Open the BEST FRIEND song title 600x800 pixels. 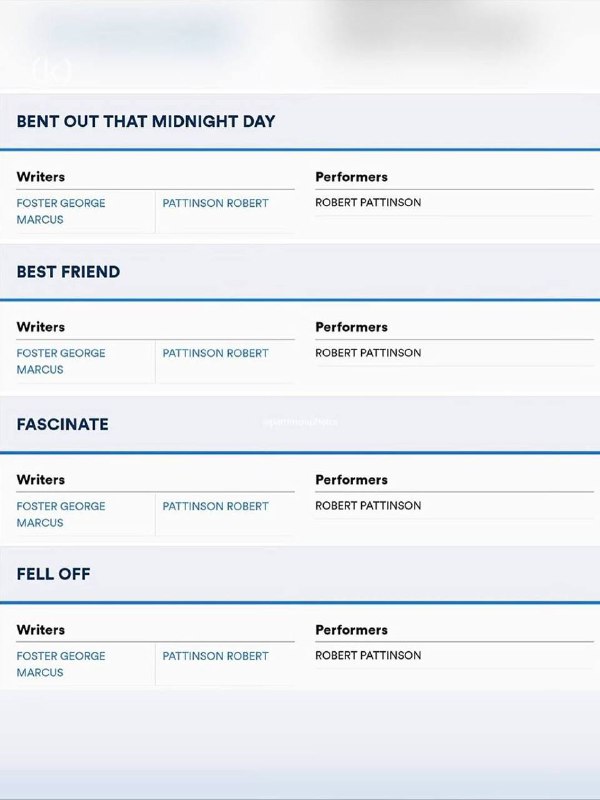pyautogui.click(x=68, y=272)
